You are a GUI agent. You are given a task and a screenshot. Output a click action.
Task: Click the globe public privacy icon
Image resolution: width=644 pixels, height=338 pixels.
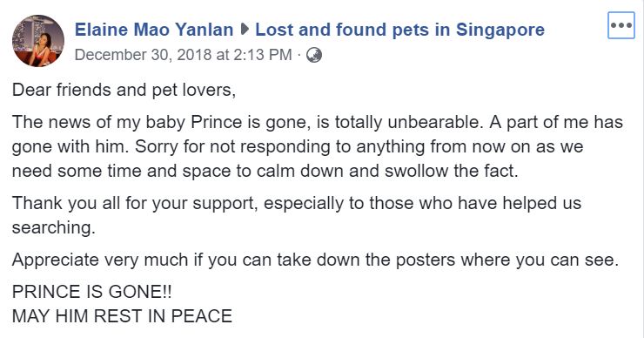pyautogui.click(x=314, y=55)
